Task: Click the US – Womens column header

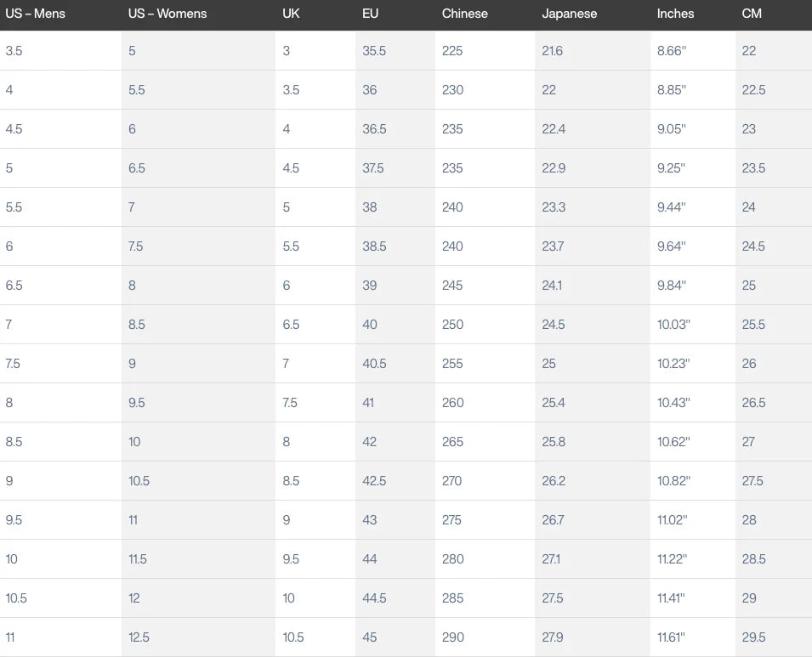Action: [168, 14]
